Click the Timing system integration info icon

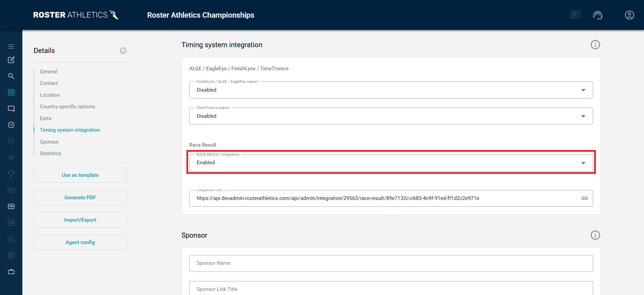tap(595, 45)
